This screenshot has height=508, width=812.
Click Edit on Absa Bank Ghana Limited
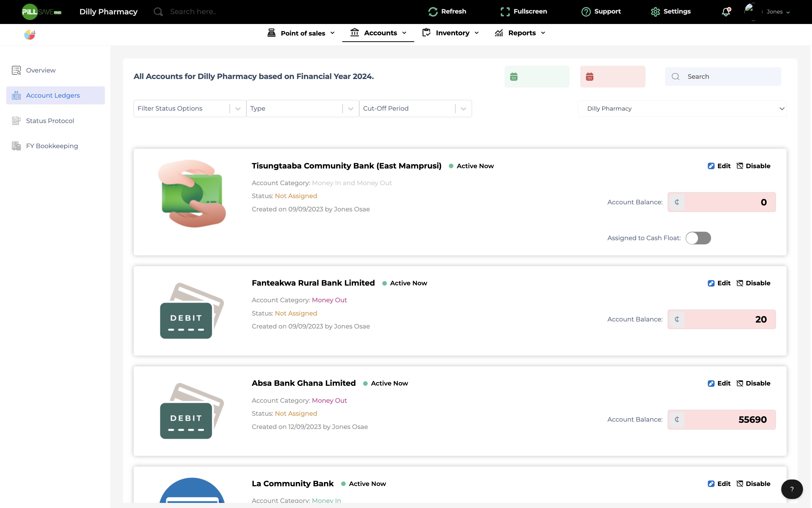(x=719, y=383)
